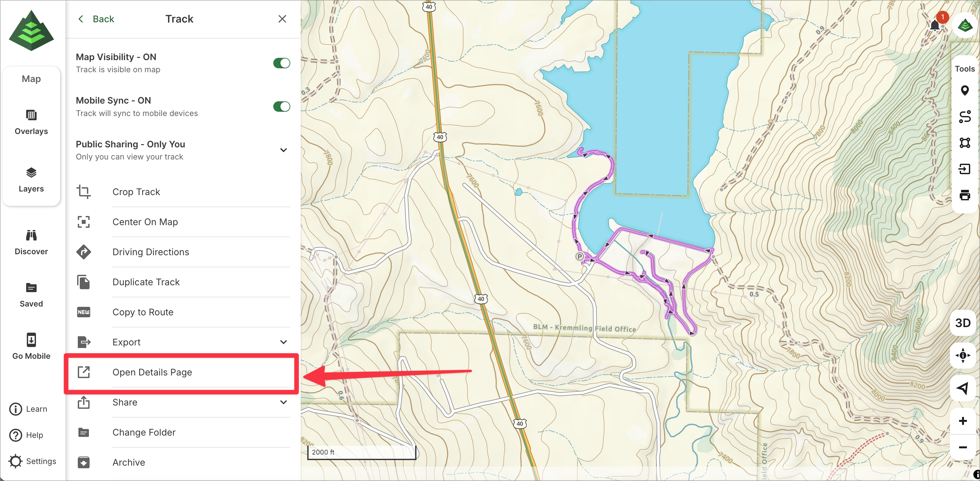This screenshot has height=481, width=980.
Task: Expand the Share options chevron
Action: 283,402
